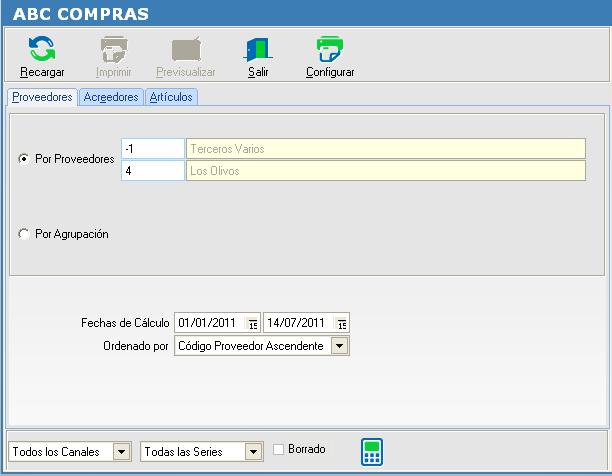Image resolution: width=612 pixels, height=476 pixels.
Task: Click the Terceros Varios name field
Action: pyautogui.click(x=386, y=149)
